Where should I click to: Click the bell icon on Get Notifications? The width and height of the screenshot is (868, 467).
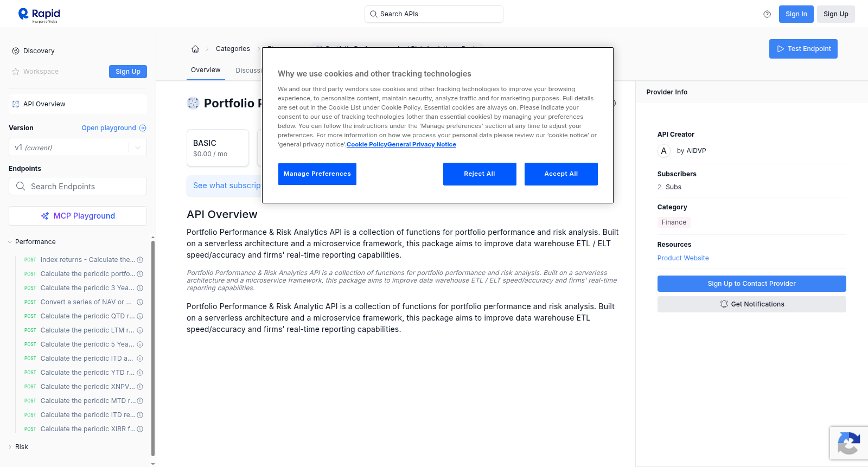point(724,304)
